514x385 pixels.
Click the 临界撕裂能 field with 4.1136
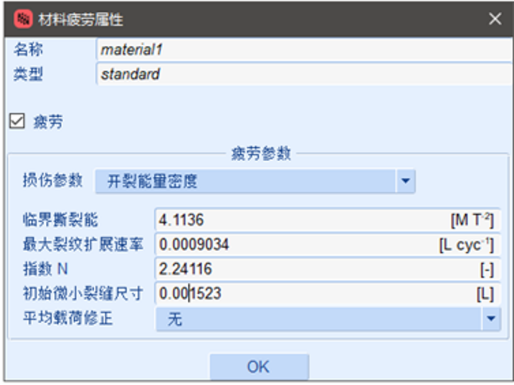click(328, 220)
